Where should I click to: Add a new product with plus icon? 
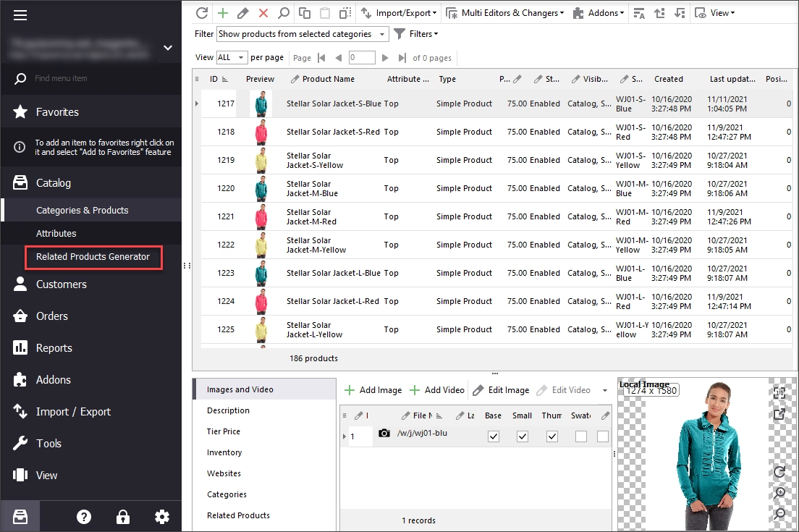point(223,13)
